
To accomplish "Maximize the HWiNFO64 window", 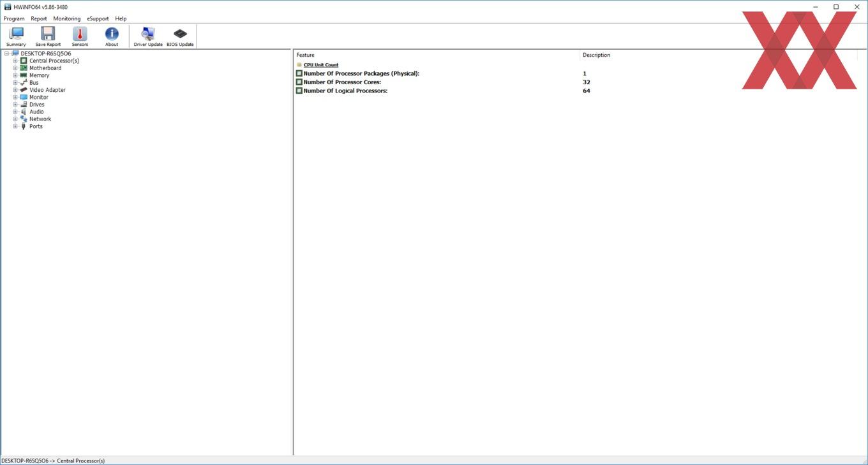I will pos(836,7).
